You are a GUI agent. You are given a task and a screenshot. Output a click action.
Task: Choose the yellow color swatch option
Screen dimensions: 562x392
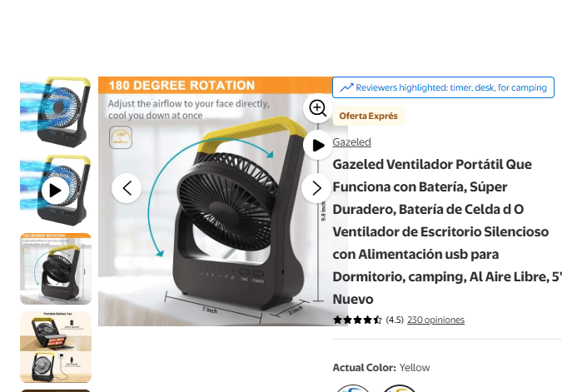[399, 389]
